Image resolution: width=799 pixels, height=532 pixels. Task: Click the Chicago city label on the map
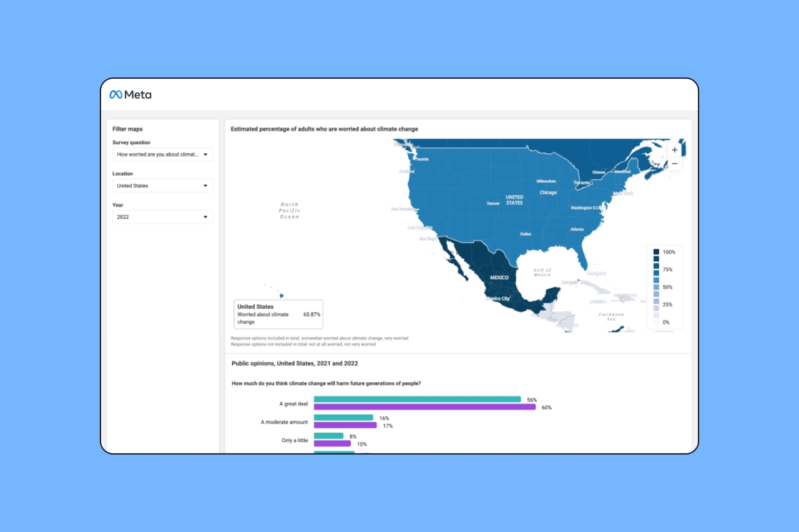click(548, 193)
